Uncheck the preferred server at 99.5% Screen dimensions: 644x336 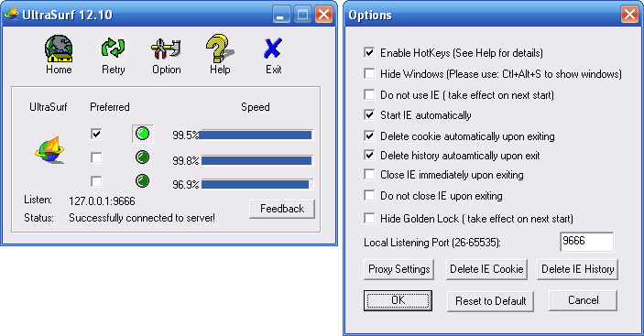pos(96,135)
